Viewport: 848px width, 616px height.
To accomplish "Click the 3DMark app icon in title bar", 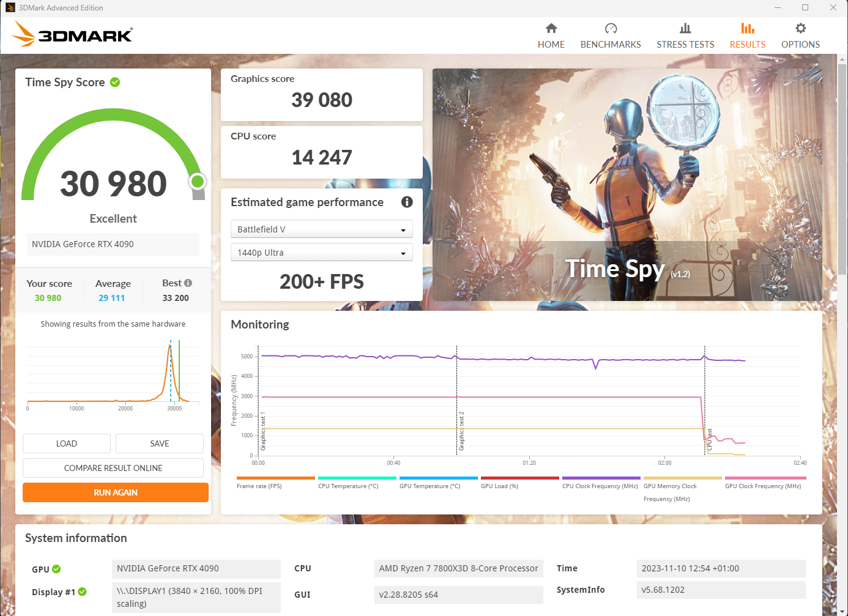I will (x=10, y=7).
